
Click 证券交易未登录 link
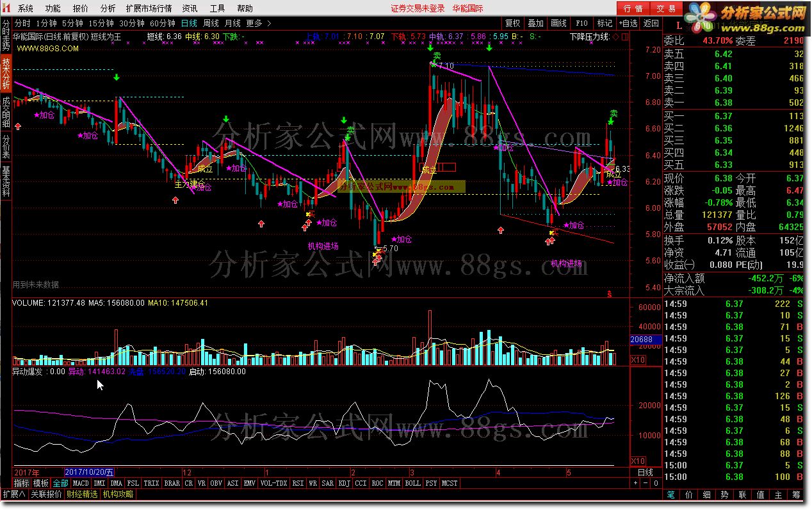(x=418, y=8)
